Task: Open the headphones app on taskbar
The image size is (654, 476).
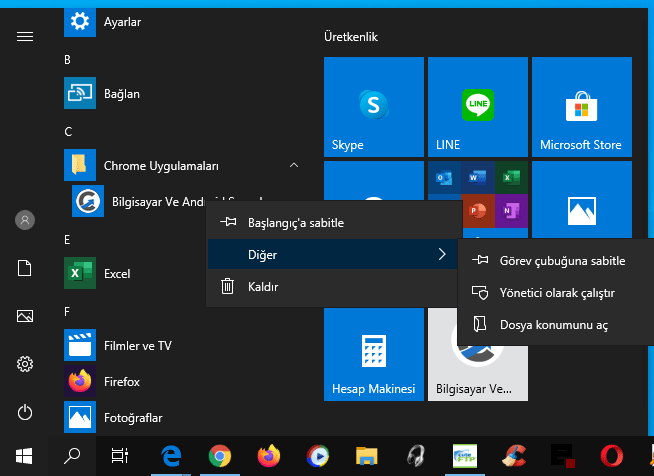Action: click(x=416, y=456)
